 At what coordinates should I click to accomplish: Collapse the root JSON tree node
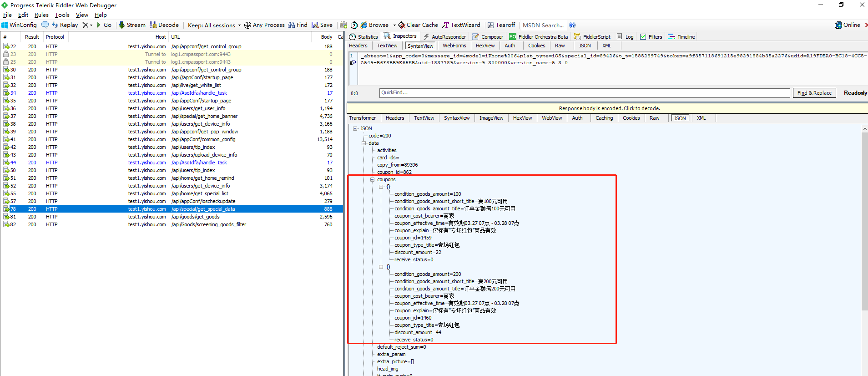(355, 128)
